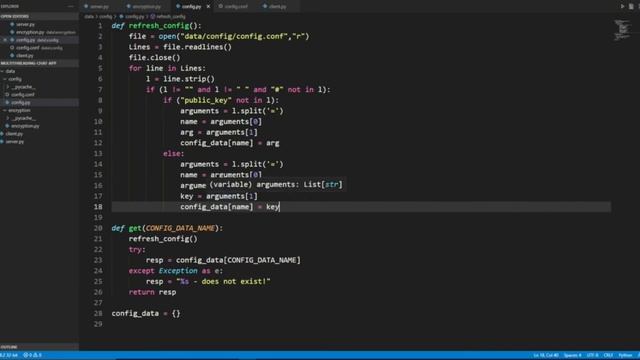Collapse the Open Editors section header

(x=39, y=16)
